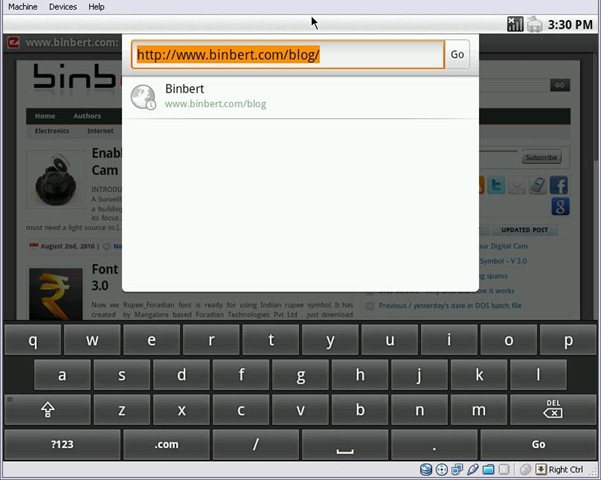
Task: Tap the z key on keyboard
Action: click(x=122, y=409)
